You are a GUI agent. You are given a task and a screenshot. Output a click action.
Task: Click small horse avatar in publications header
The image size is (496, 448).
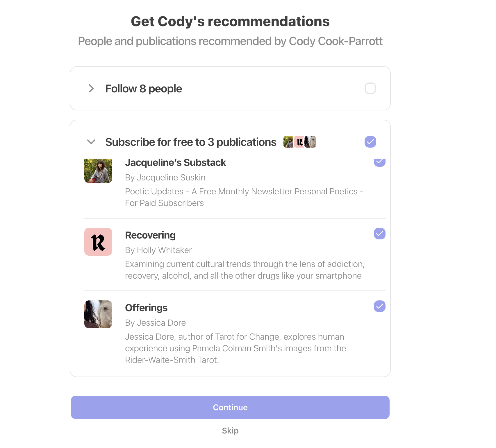(311, 142)
